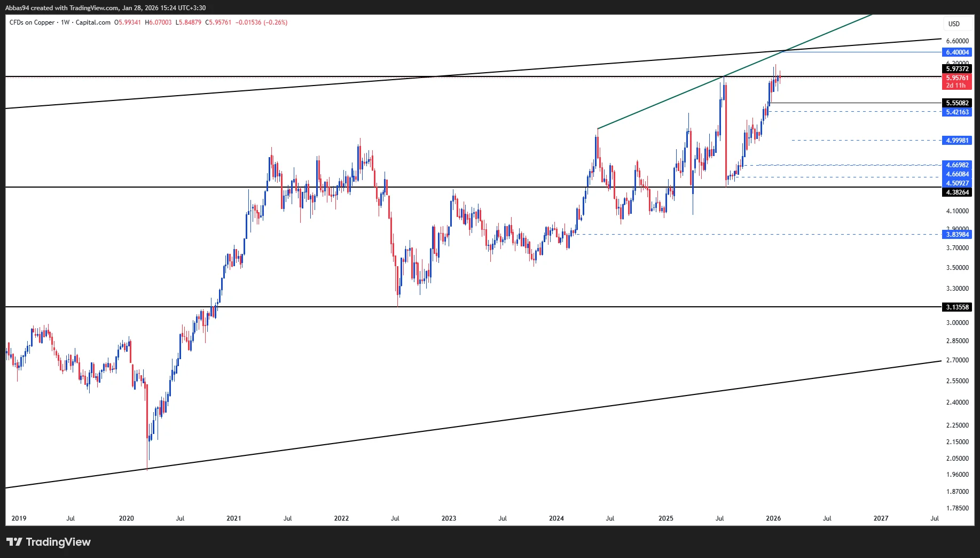Select the 6.40004 blue price label
Screen dimensions: 980x558
point(957,52)
